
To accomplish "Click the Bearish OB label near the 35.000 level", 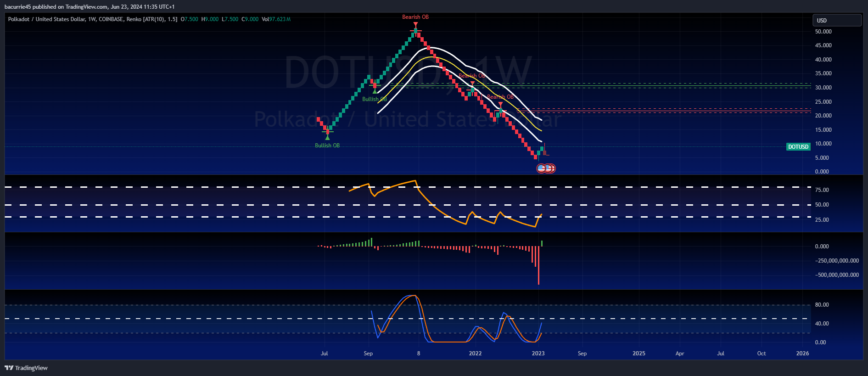I will click(472, 76).
